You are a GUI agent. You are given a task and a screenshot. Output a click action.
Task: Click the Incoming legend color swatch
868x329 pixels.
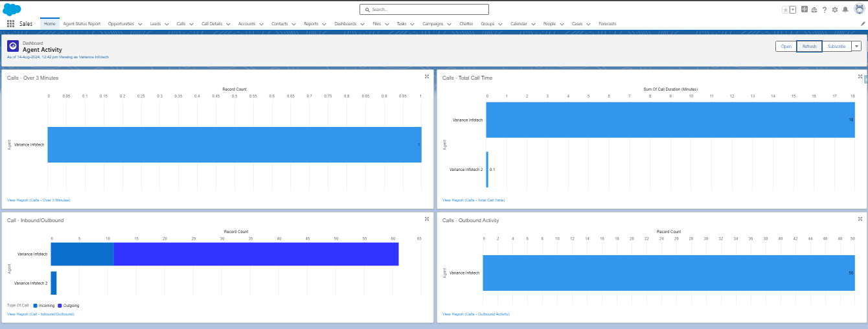click(35, 305)
